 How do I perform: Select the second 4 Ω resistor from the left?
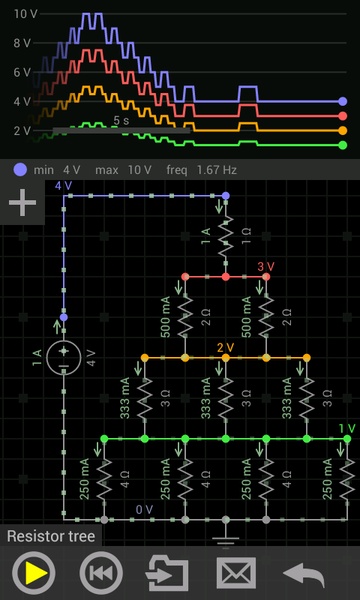click(185, 479)
